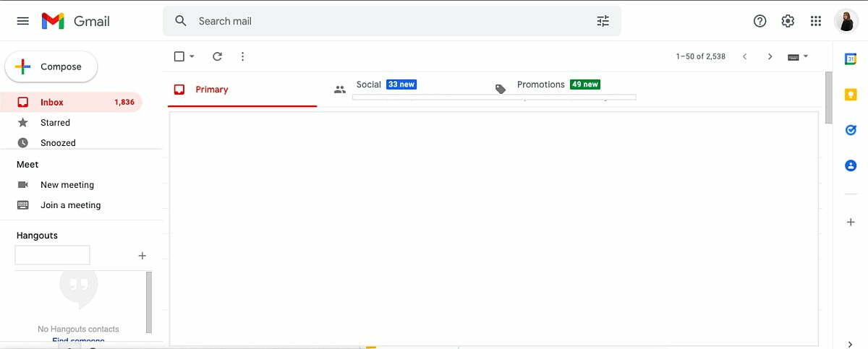Click the search magnifier icon

click(x=181, y=21)
